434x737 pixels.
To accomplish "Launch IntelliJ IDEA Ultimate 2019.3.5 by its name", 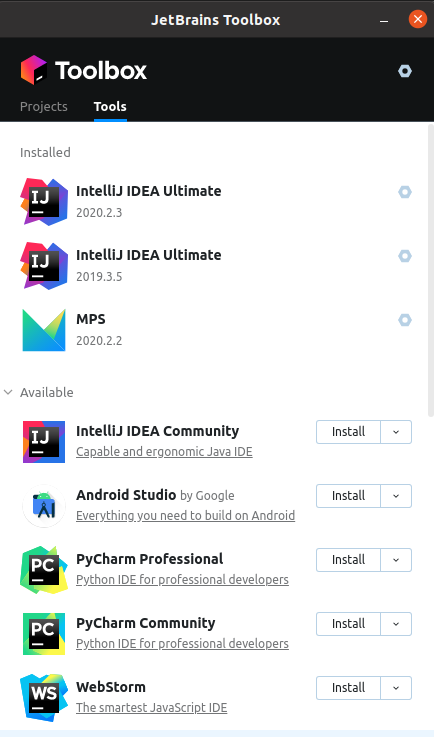I will (x=149, y=255).
